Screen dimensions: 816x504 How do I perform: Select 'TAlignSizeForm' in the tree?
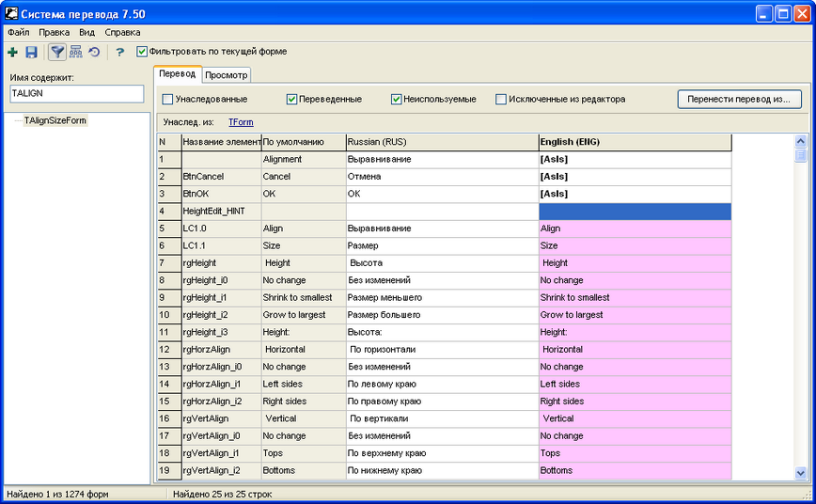click(x=55, y=120)
